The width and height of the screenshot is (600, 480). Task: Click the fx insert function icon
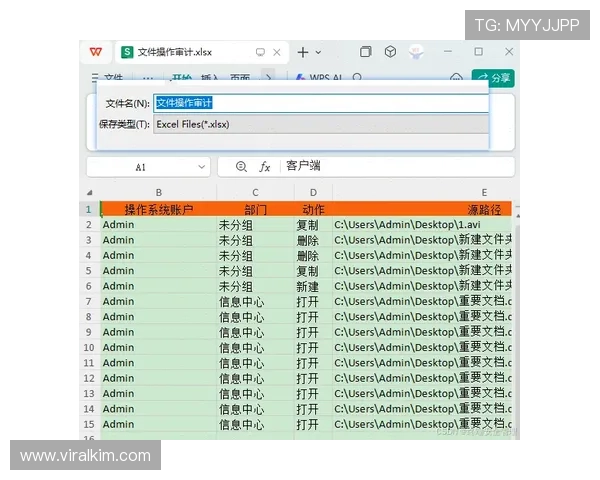264,167
